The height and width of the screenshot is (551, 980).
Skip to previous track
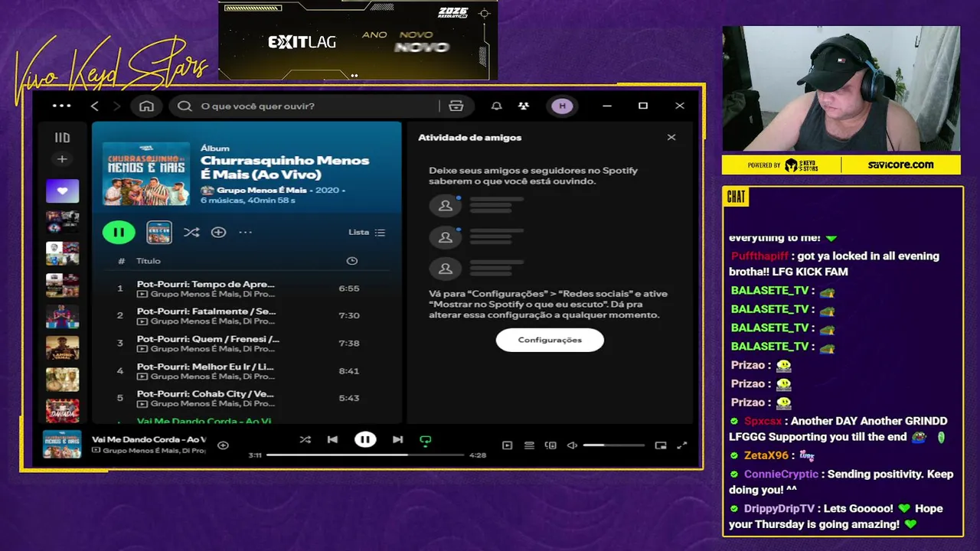332,439
